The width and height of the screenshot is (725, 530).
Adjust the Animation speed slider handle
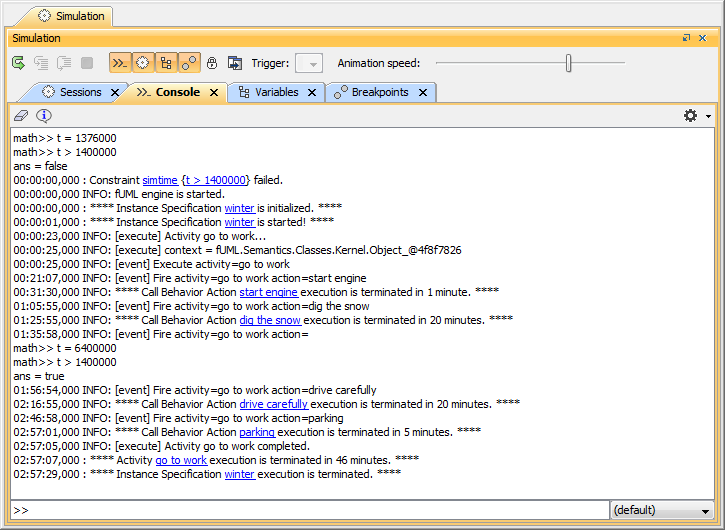[569, 63]
